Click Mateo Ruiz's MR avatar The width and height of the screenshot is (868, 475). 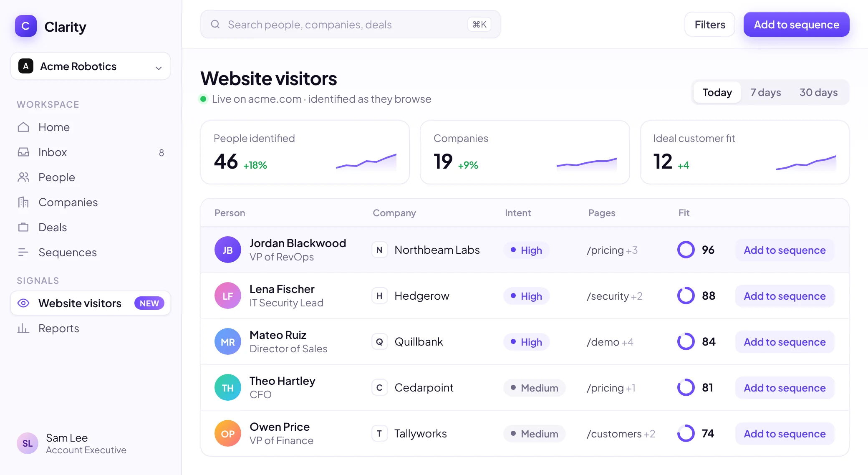pyautogui.click(x=228, y=342)
